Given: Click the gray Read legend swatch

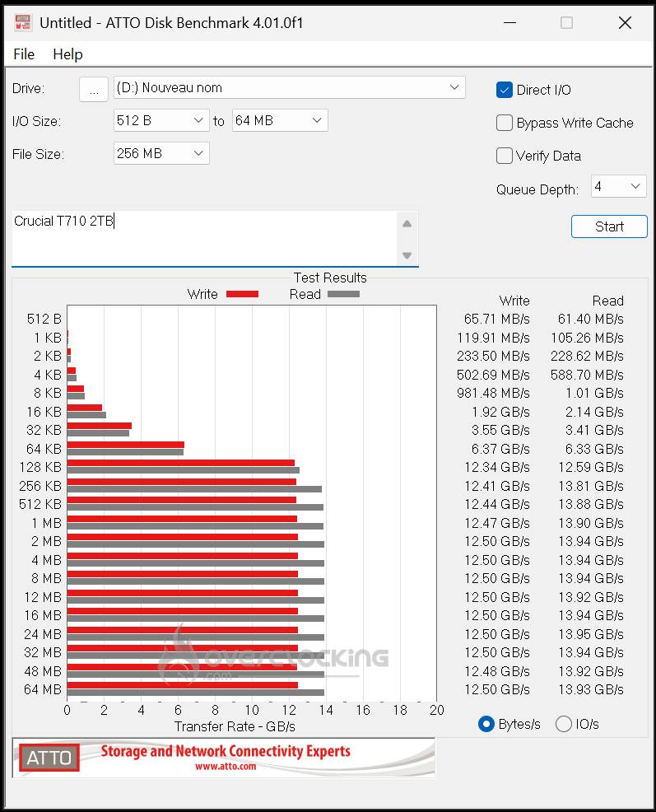Looking at the screenshot, I should click(344, 294).
